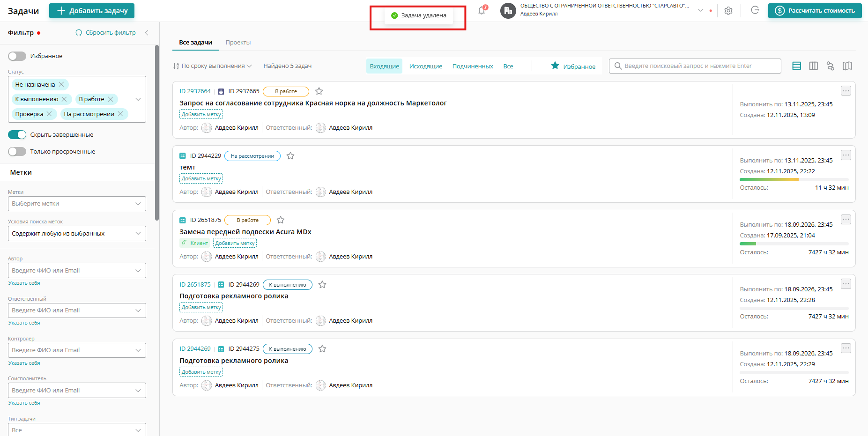The image size is (868, 436).
Task: Click Добавить метку on the темт task
Action: tap(201, 178)
